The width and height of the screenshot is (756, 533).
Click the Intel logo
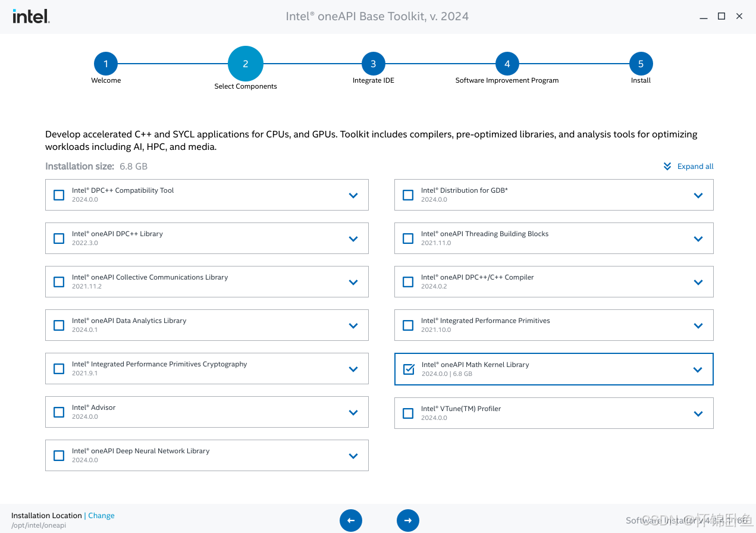tap(31, 16)
